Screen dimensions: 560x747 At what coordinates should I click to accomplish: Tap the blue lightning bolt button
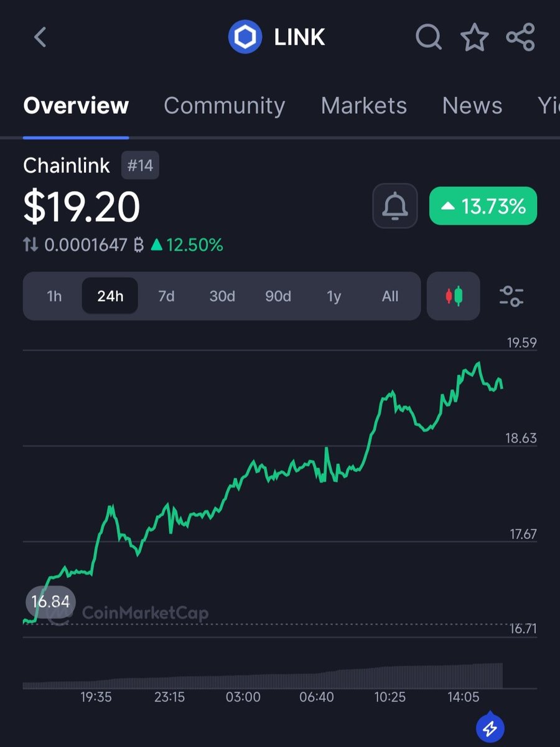pyautogui.click(x=490, y=727)
